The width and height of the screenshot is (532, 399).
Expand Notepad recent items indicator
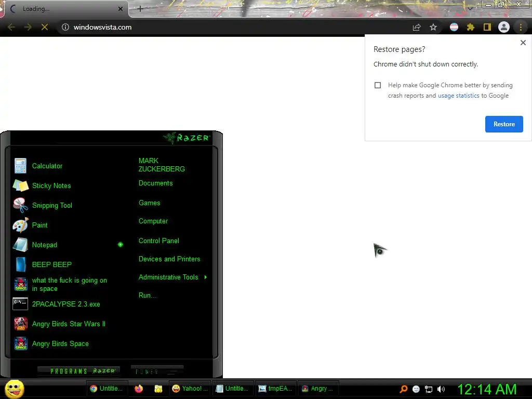click(121, 245)
